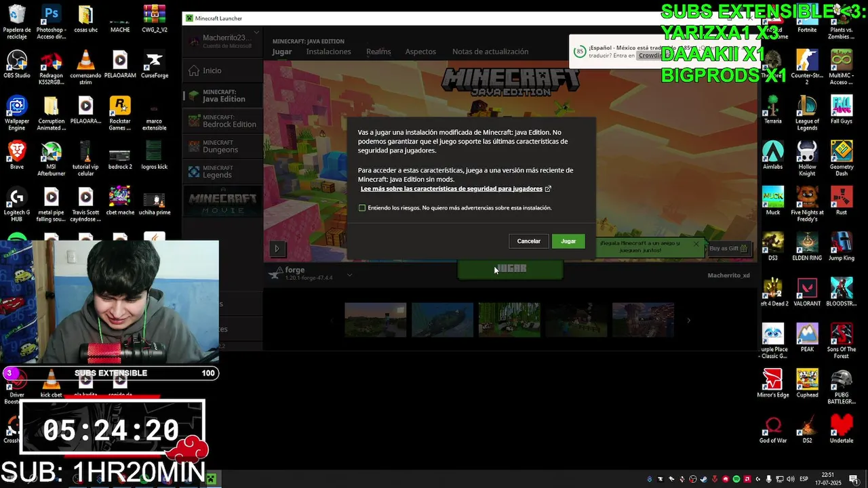Open Undertale heart desktop icon
Viewport: 868px width, 488px height.
842,428
